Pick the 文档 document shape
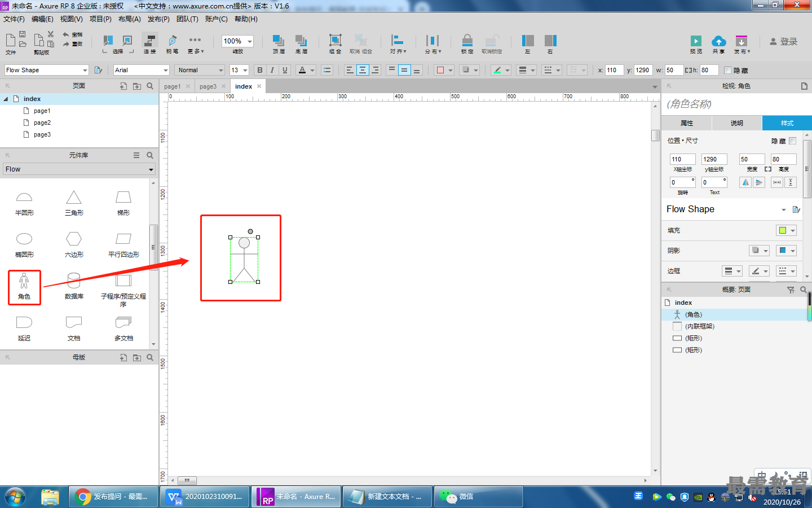 (x=74, y=329)
